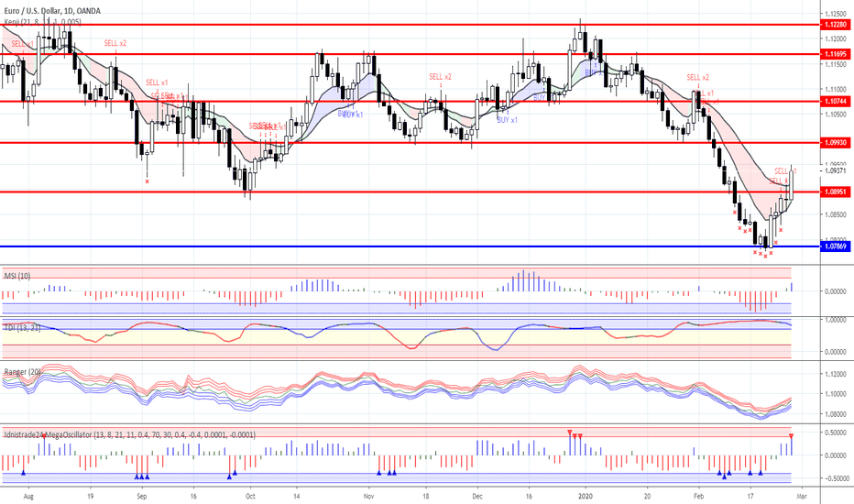Click the blue 1.07869 support price label
This screenshot has width=854, height=504.
(x=835, y=247)
